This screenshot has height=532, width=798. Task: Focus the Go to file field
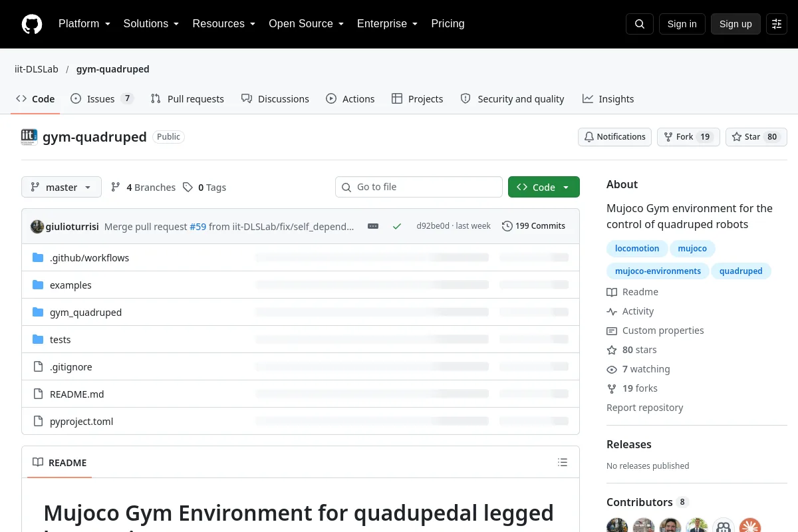419,187
